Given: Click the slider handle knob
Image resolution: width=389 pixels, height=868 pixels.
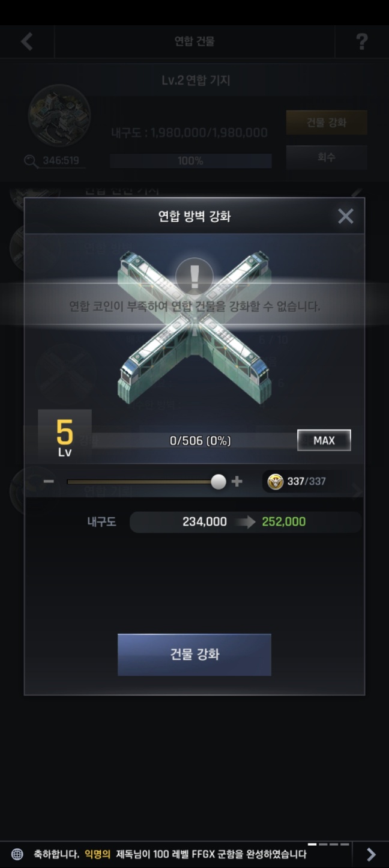Looking at the screenshot, I should click(219, 481).
